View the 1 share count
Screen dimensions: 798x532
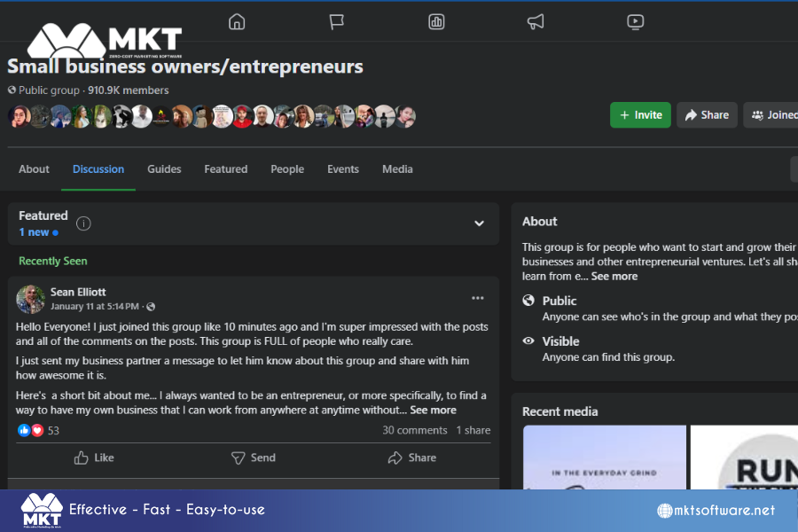click(x=473, y=430)
